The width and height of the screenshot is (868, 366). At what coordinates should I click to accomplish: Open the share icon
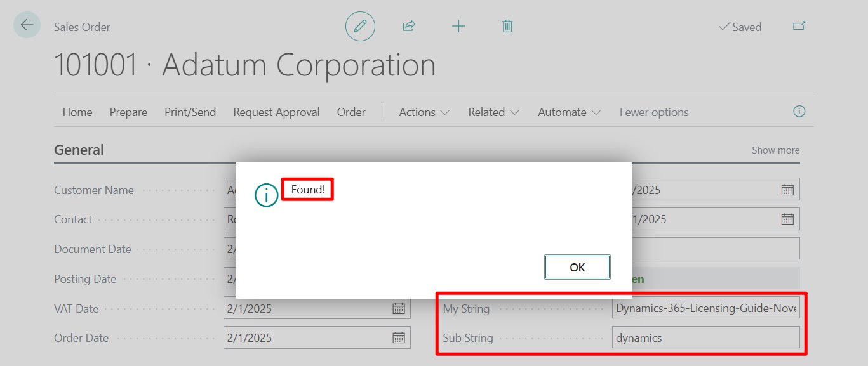(x=409, y=27)
